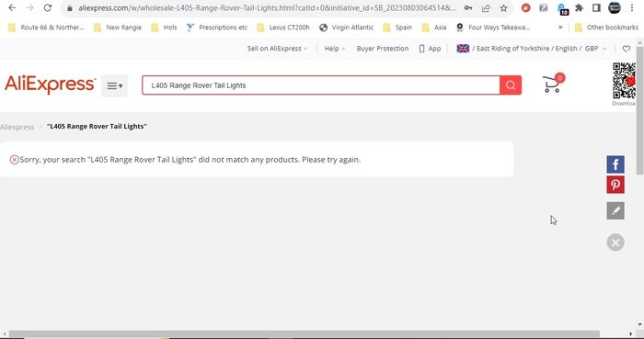
Task: Share on Facebook icon
Action: (x=615, y=164)
